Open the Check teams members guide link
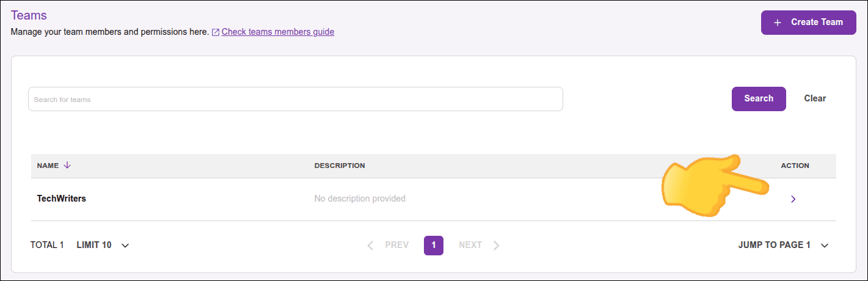Viewport: 868px width, 281px height. click(278, 32)
